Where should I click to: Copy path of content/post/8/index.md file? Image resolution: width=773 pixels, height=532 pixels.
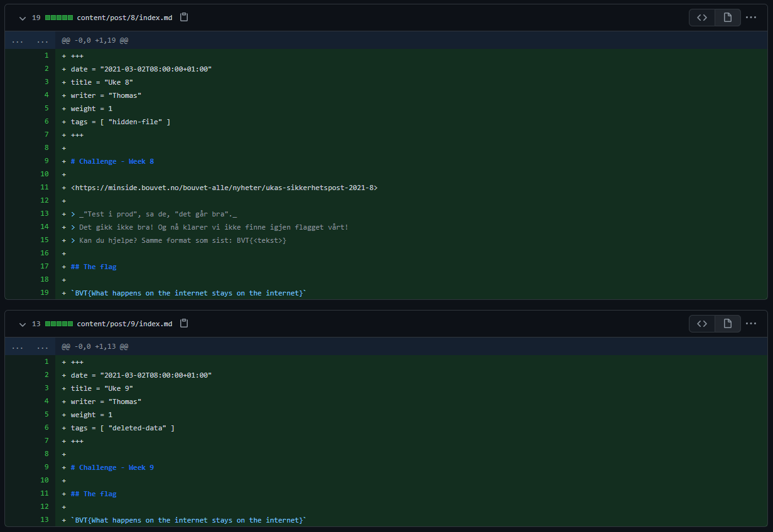[184, 18]
